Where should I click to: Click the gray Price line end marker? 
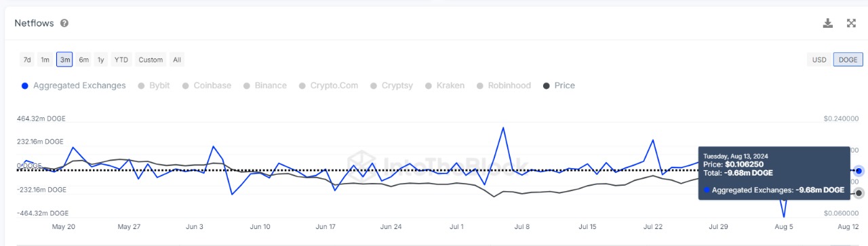tap(859, 193)
